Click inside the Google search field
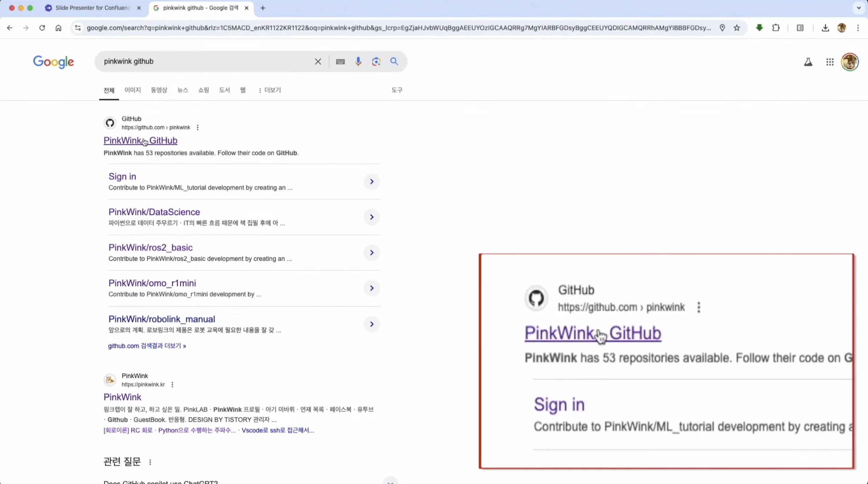 pyautogui.click(x=204, y=61)
